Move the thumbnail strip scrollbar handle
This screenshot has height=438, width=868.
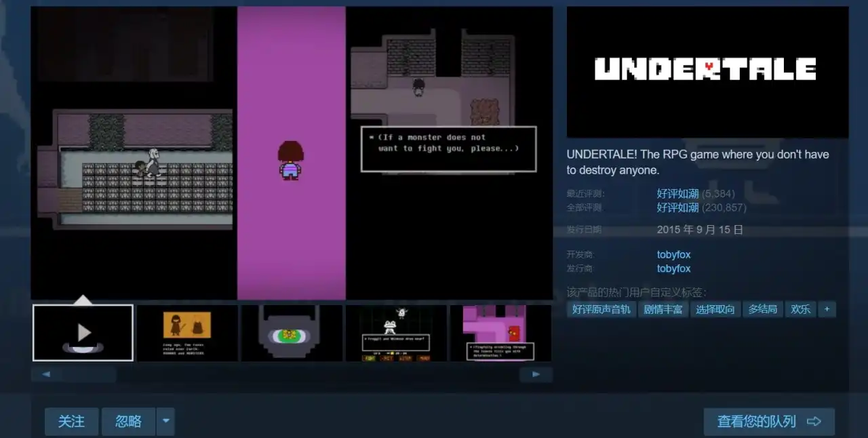coord(89,374)
